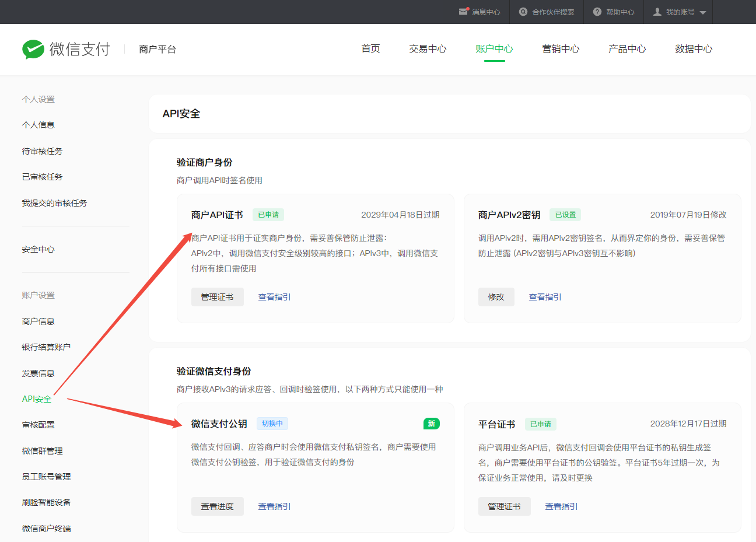The width and height of the screenshot is (756, 542).
Task: Click the 验证商户身份 section heading
Action: pyautogui.click(x=205, y=162)
